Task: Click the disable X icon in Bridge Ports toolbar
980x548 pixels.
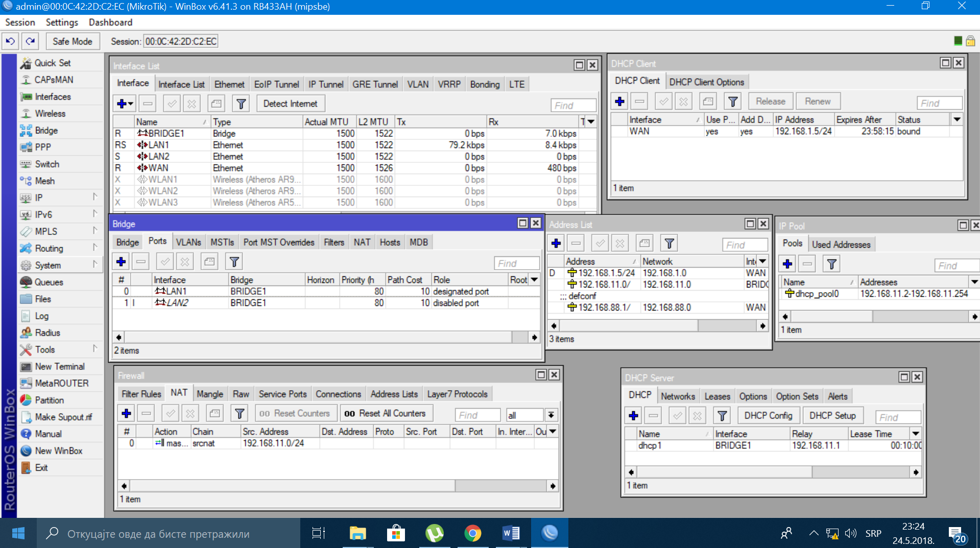Action: (185, 262)
